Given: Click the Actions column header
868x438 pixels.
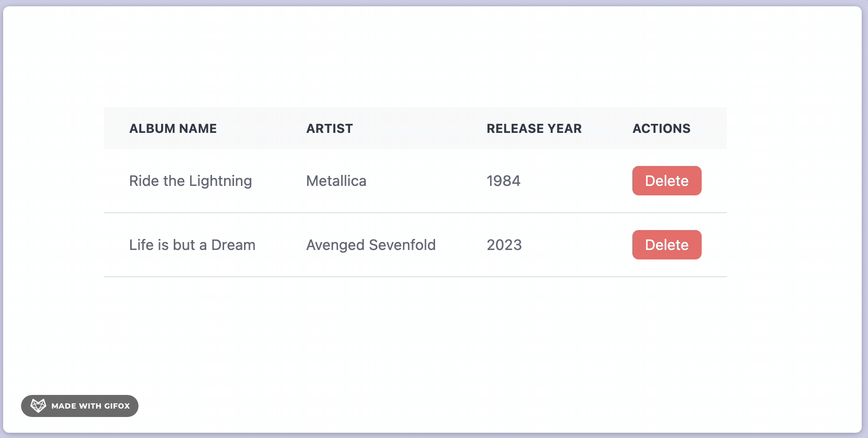Looking at the screenshot, I should (x=661, y=129).
